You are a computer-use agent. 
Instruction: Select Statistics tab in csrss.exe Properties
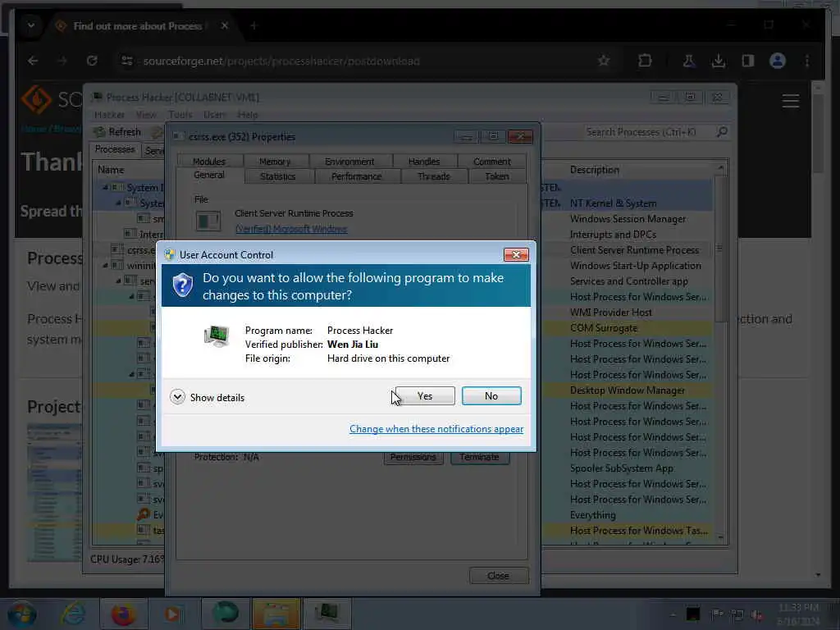click(277, 176)
